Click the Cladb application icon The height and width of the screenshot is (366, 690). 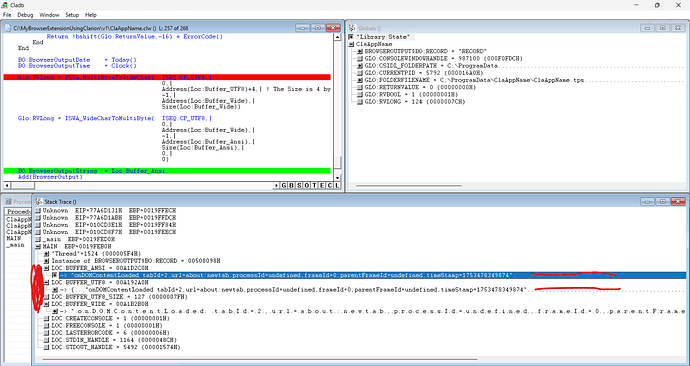click(4, 4)
